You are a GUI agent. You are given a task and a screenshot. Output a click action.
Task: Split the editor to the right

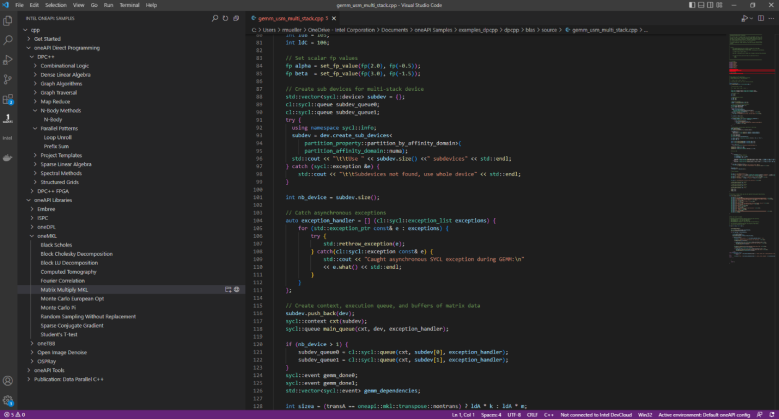click(761, 18)
